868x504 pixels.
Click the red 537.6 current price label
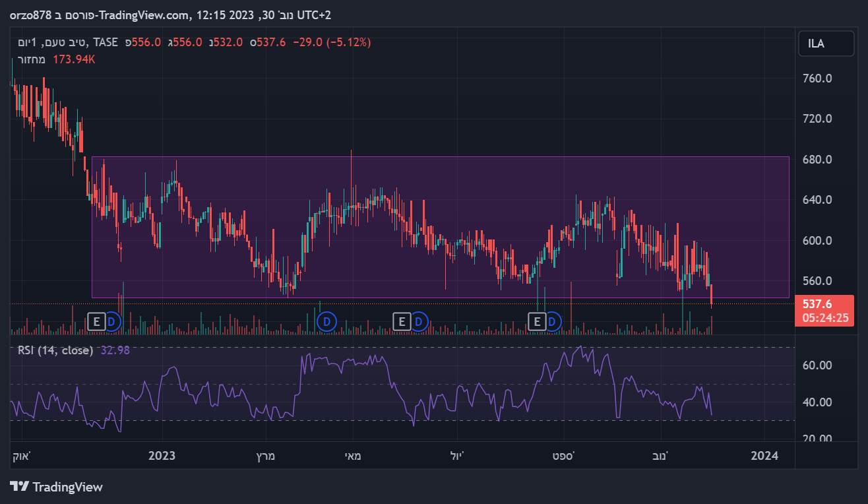[x=815, y=304]
